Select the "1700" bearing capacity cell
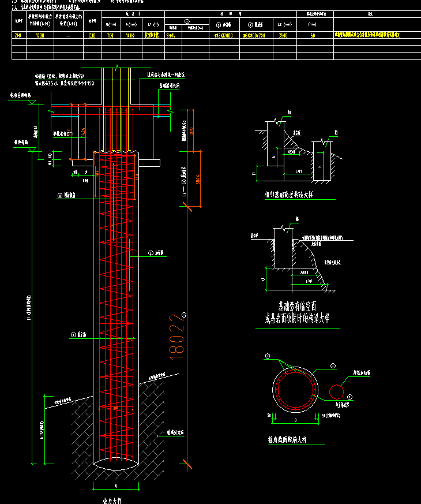 click(x=40, y=35)
